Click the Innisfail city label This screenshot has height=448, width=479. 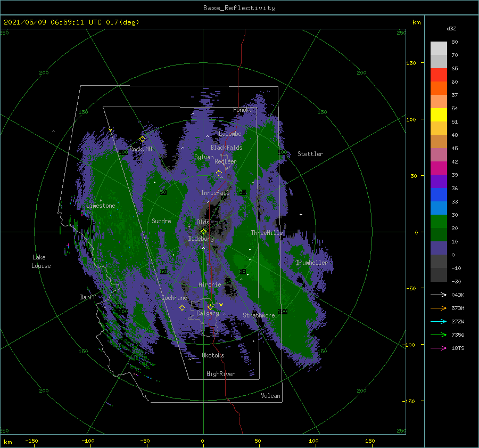(215, 193)
